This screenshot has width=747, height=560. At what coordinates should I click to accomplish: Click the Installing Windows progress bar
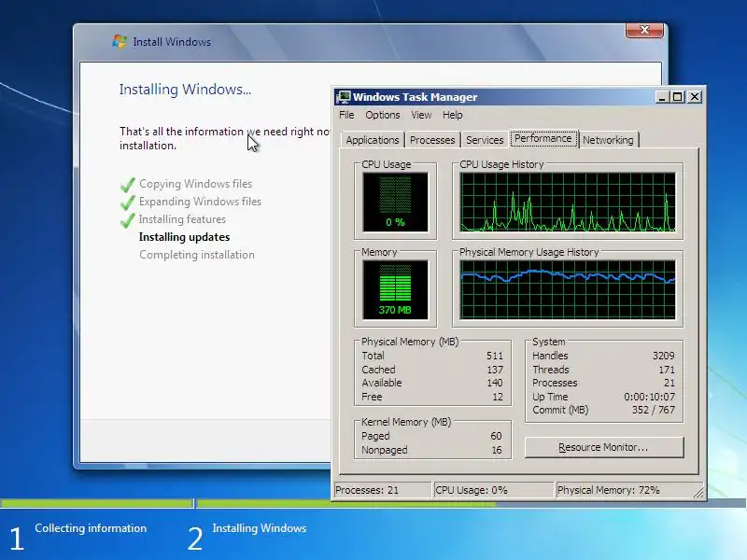tap(472, 503)
